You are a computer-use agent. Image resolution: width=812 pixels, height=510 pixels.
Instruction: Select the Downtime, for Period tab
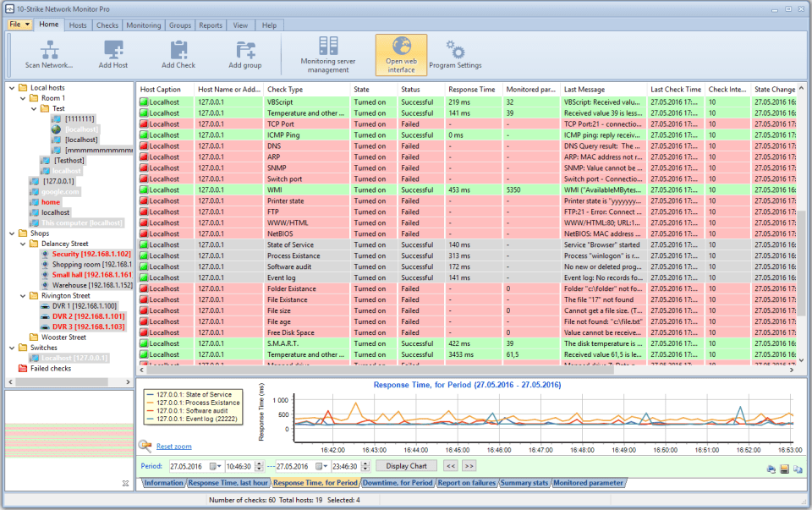pos(398,483)
